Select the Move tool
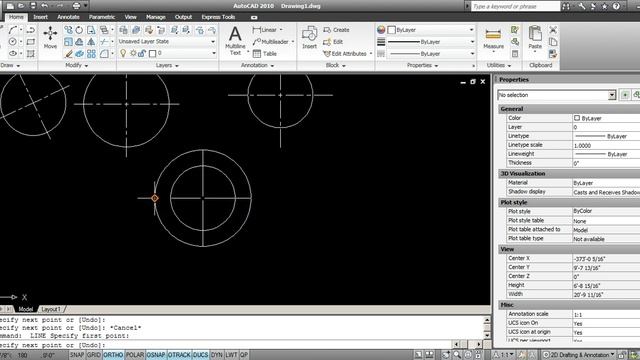 50,37
